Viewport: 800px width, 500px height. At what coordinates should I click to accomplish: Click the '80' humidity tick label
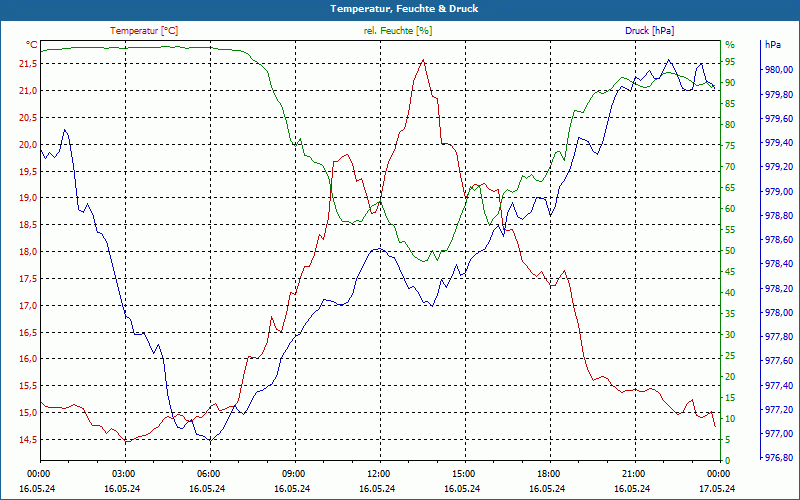click(730, 124)
